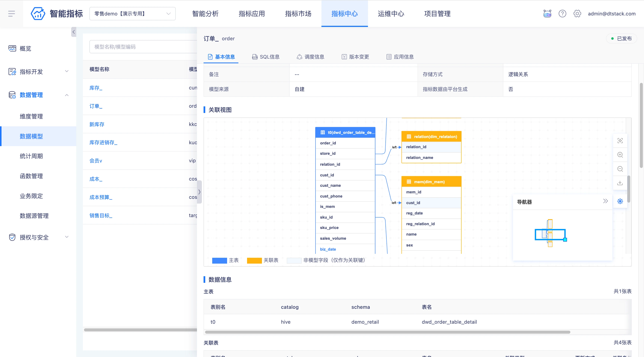Open the 库存_ model link
This screenshot has height=357, width=644.
coord(96,88)
